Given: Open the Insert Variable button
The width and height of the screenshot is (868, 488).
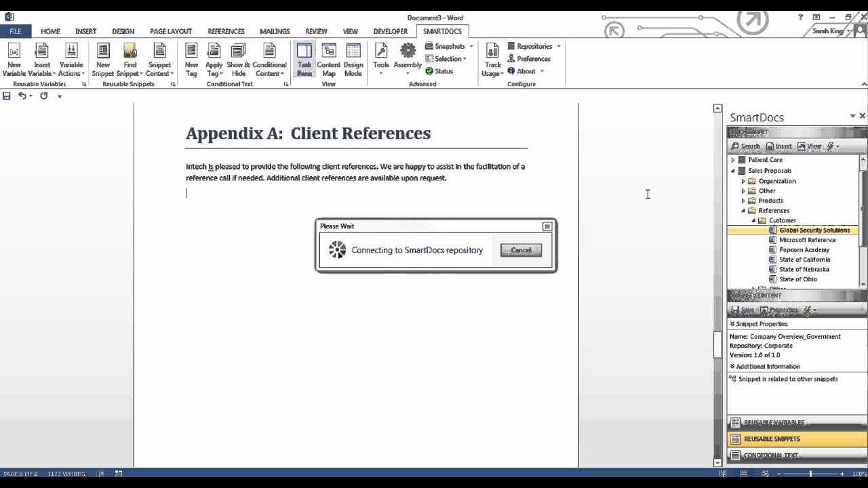Looking at the screenshot, I should 42,60.
